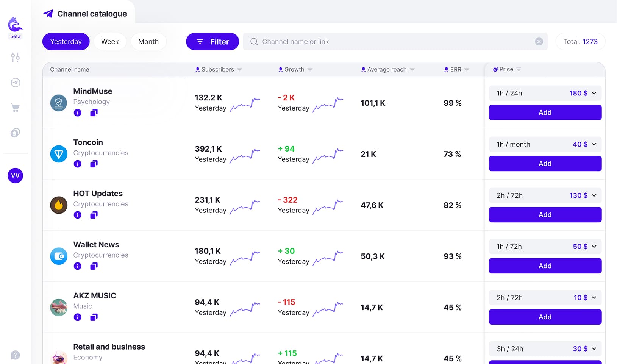Sort the table by Subscribers

239,69
